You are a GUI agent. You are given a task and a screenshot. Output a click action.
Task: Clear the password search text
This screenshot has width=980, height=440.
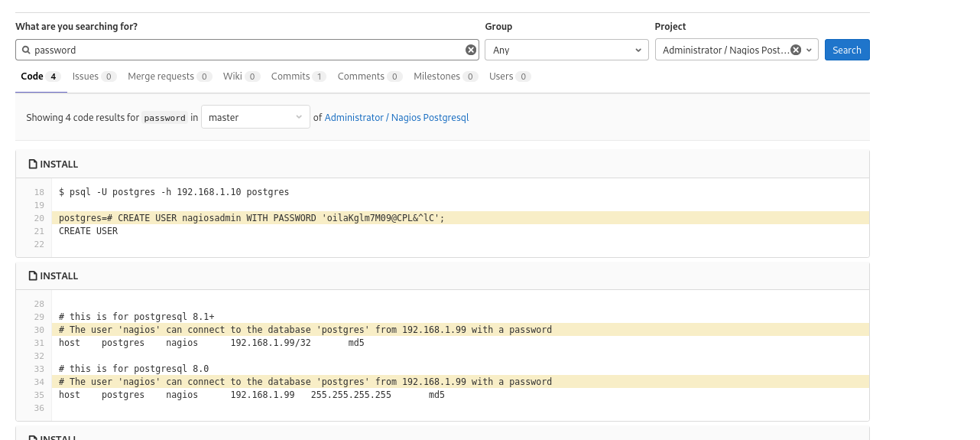click(471, 50)
